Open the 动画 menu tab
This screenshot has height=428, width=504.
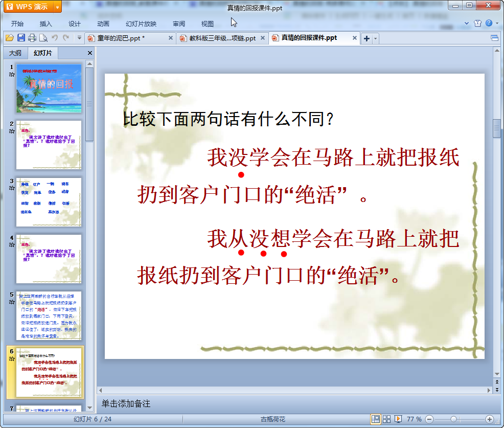coord(103,24)
